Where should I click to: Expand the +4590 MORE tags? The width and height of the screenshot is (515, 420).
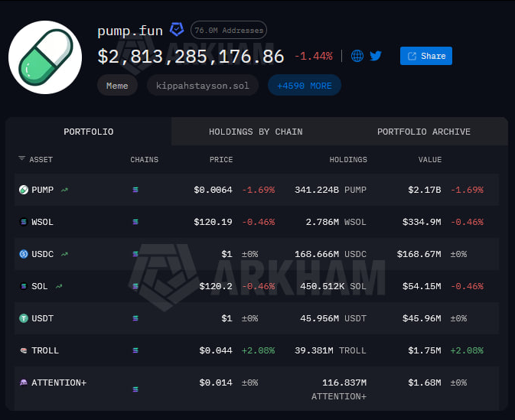(x=305, y=86)
